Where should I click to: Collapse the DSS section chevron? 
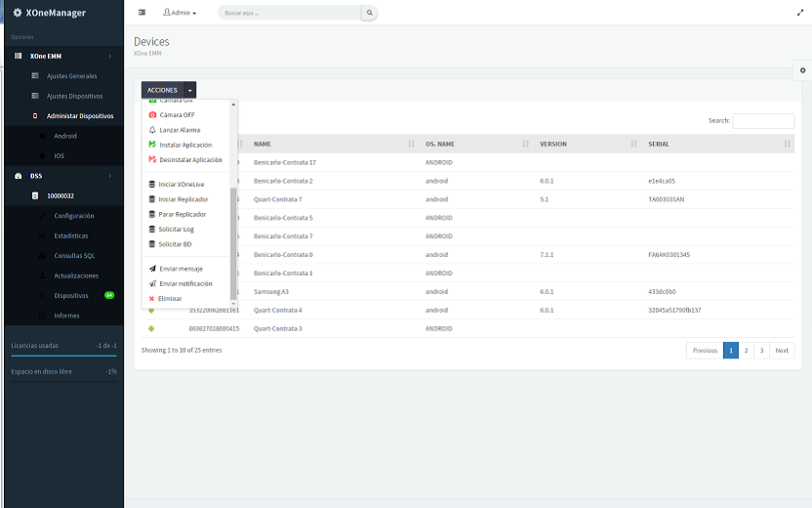point(109,176)
